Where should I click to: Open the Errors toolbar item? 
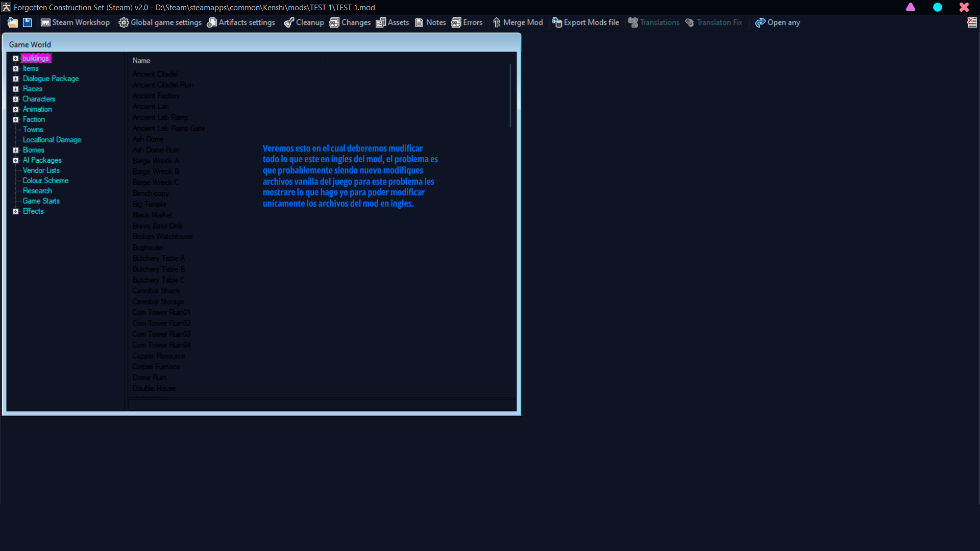(467, 22)
